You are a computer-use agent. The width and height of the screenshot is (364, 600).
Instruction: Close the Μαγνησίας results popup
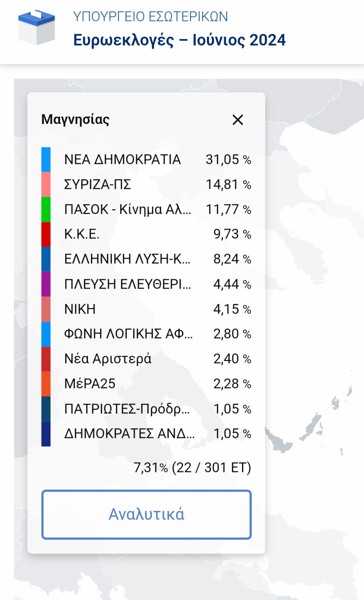click(x=238, y=120)
